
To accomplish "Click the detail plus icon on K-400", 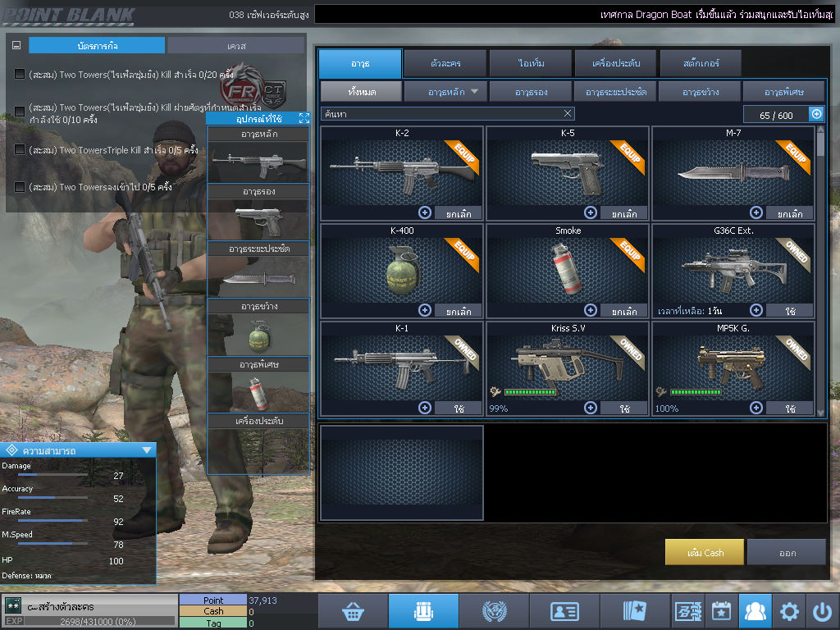I will (x=425, y=310).
